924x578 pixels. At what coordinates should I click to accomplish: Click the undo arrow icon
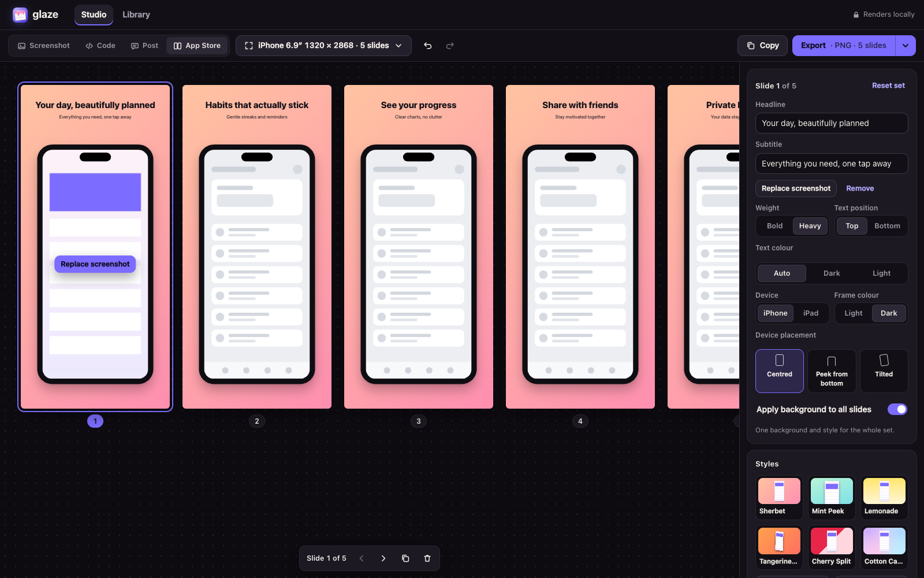tap(428, 46)
